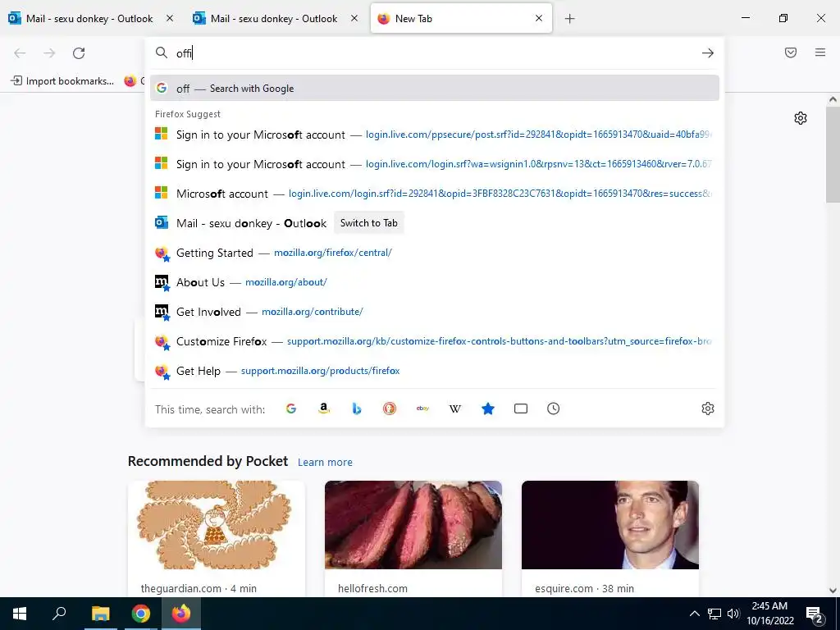The width and height of the screenshot is (840, 630).
Task: Launch Chrome from taskbar
Action: 141,614
